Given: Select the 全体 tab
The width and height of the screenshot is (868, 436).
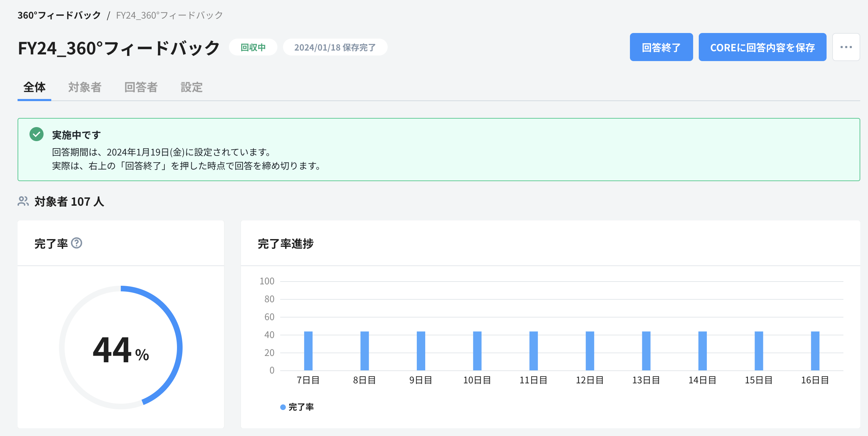Looking at the screenshot, I should 34,88.
